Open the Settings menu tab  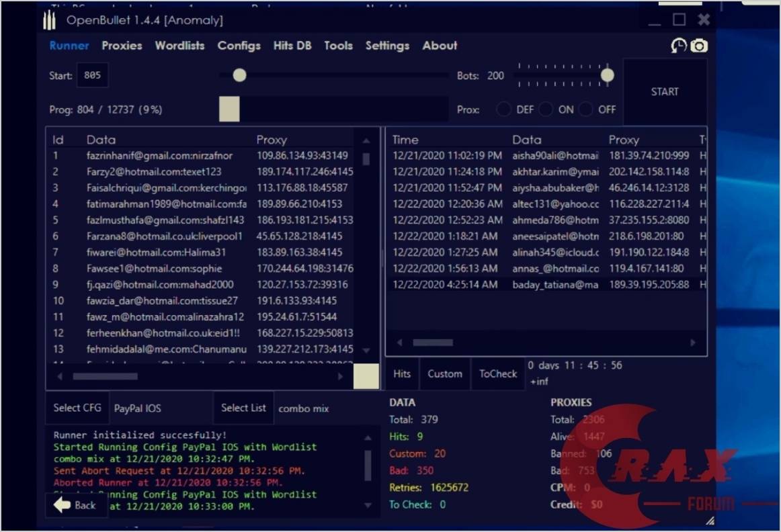click(x=388, y=46)
